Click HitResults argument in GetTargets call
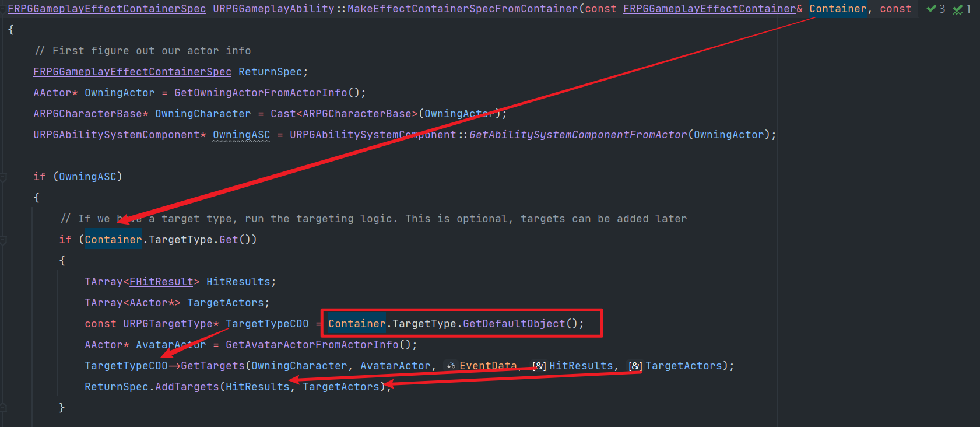This screenshot has height=427, width=980. coord(581,366)
